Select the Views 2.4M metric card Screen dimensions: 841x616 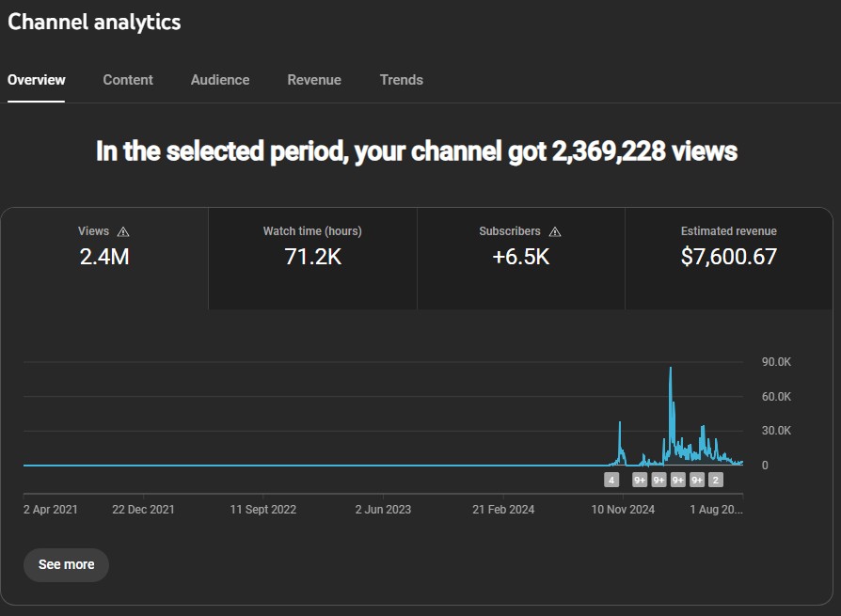(x=103, y=258)
